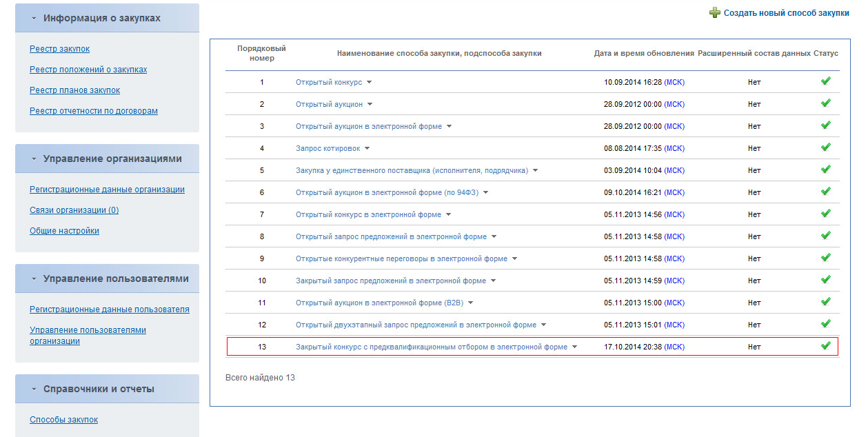The height and width of the screenshot is (437, 868).
Task: Go to Реестр планов закупок link
Action: [x=74, y=90]
